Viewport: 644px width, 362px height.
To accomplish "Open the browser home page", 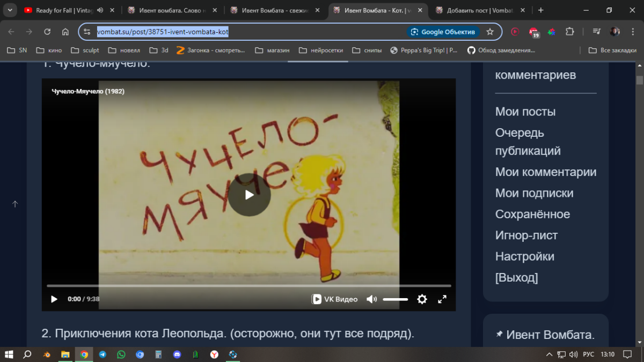I will tap(65, 32).
